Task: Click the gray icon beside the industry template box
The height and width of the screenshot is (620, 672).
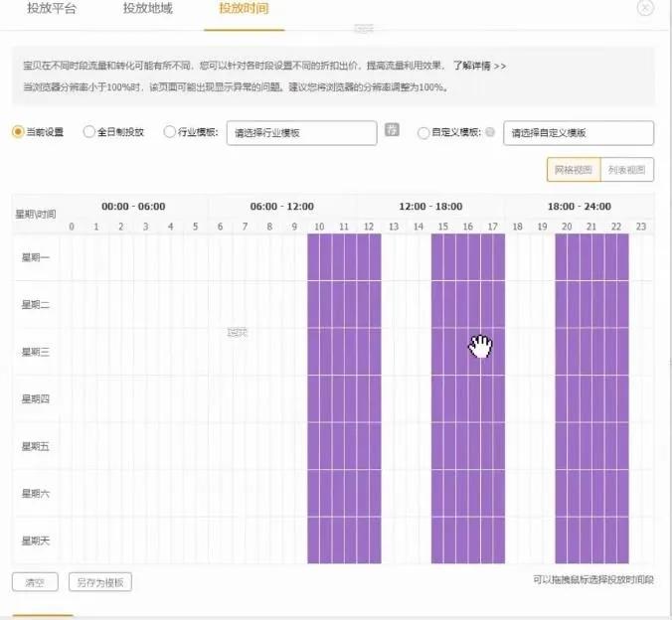Action: point(392,129)
